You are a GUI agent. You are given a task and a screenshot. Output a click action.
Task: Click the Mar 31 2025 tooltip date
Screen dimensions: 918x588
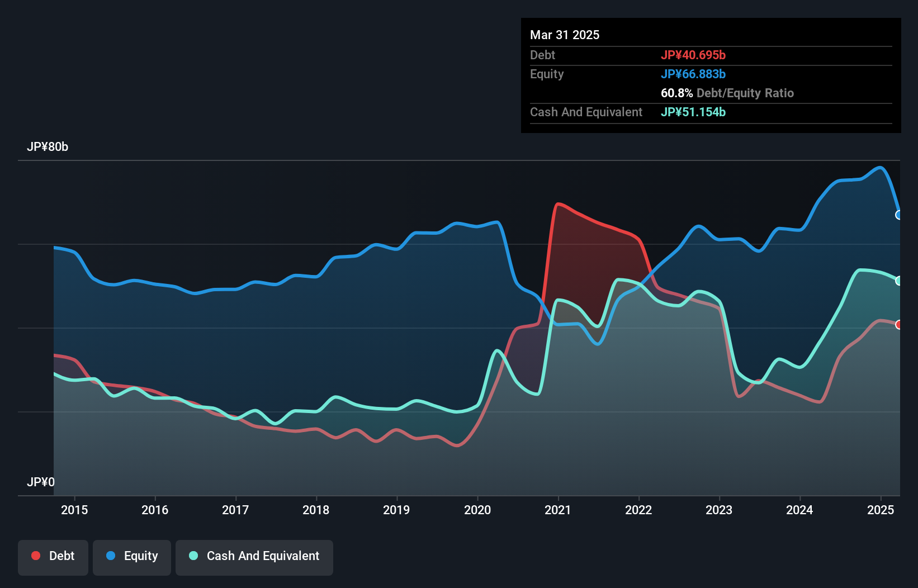565,35
